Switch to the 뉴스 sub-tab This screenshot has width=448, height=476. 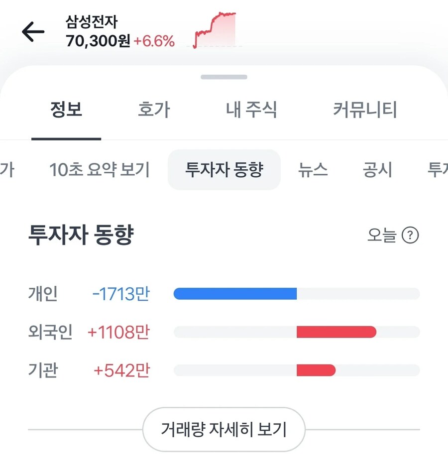[314, 170]
